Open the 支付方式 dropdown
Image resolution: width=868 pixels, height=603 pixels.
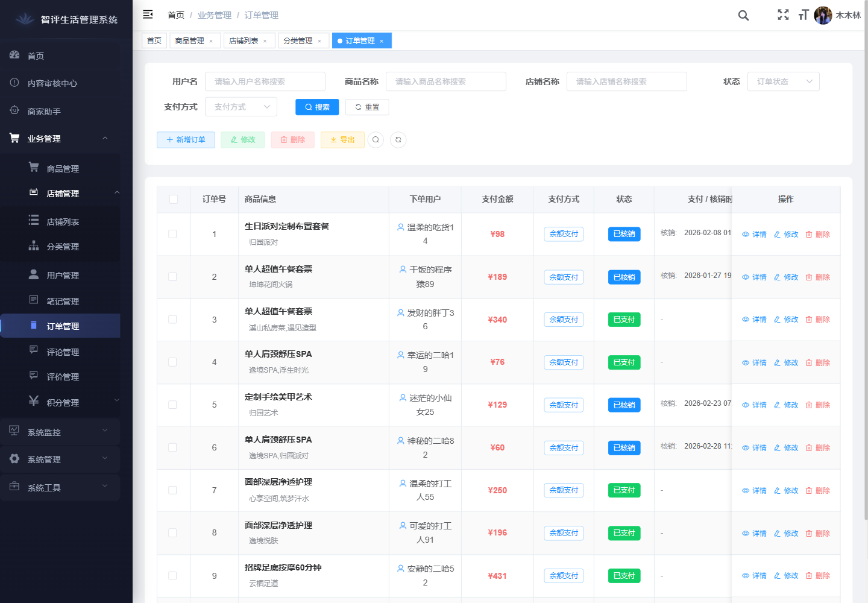(x=241, y=106)
